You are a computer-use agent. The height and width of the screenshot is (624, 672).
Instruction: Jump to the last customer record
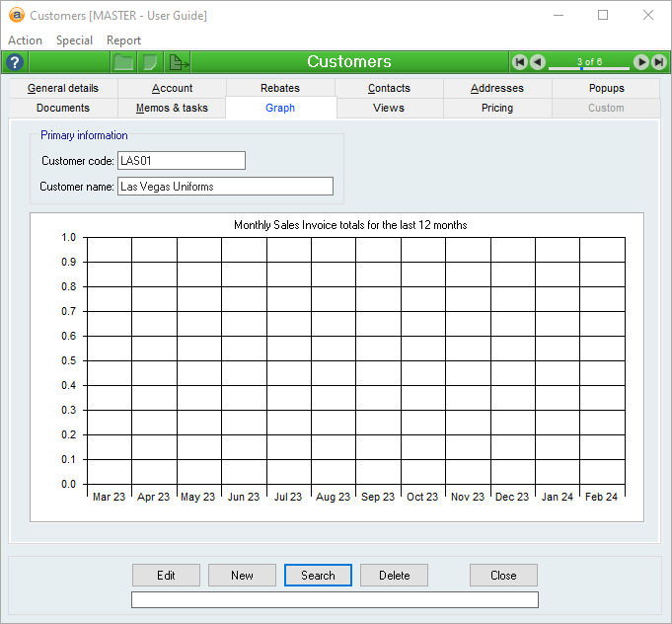pos(659,62)
